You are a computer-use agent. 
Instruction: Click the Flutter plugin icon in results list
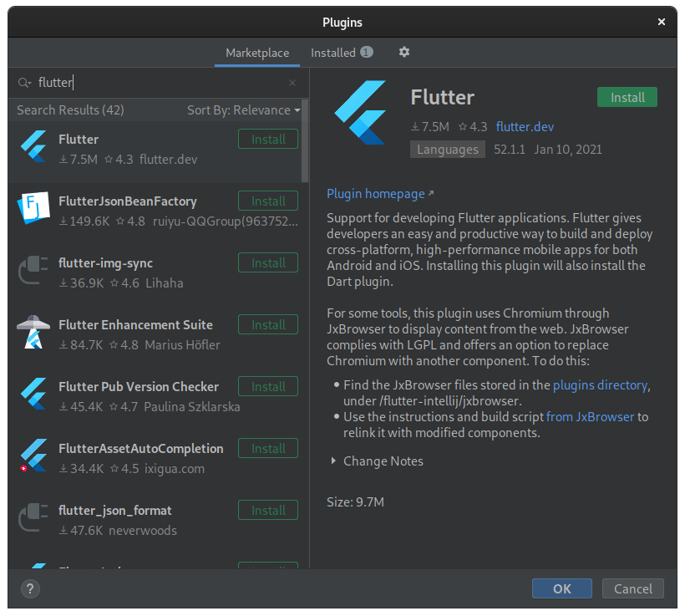point(33,147)
